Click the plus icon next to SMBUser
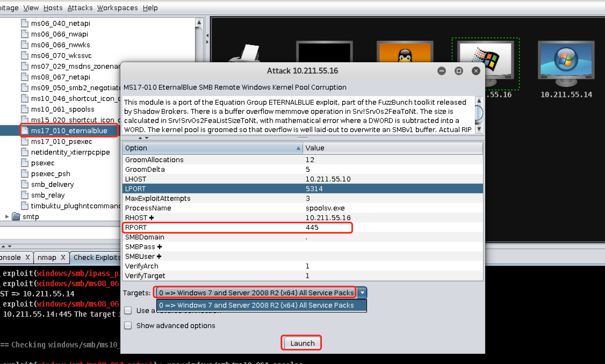 click(159, 256)
